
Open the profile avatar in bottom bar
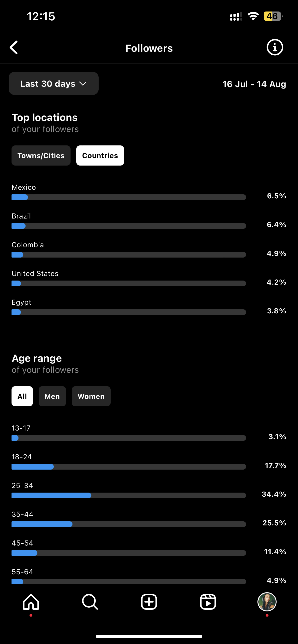(267, 602)
